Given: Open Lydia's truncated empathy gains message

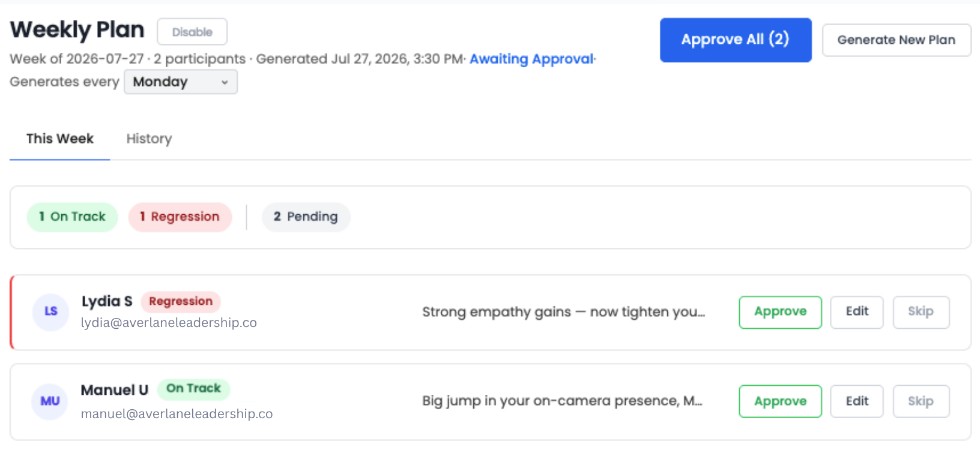Looking at the screenshot, I should [x=563, y=312].
